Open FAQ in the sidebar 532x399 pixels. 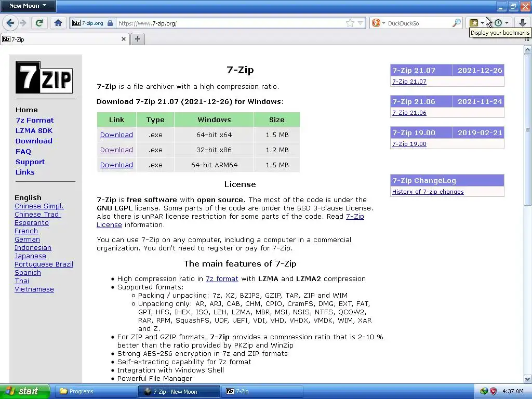[x=23, y=152]
